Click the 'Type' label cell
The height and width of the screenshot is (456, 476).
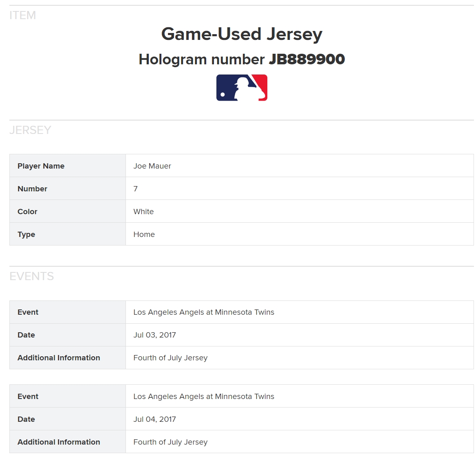[x=67, y=234]
